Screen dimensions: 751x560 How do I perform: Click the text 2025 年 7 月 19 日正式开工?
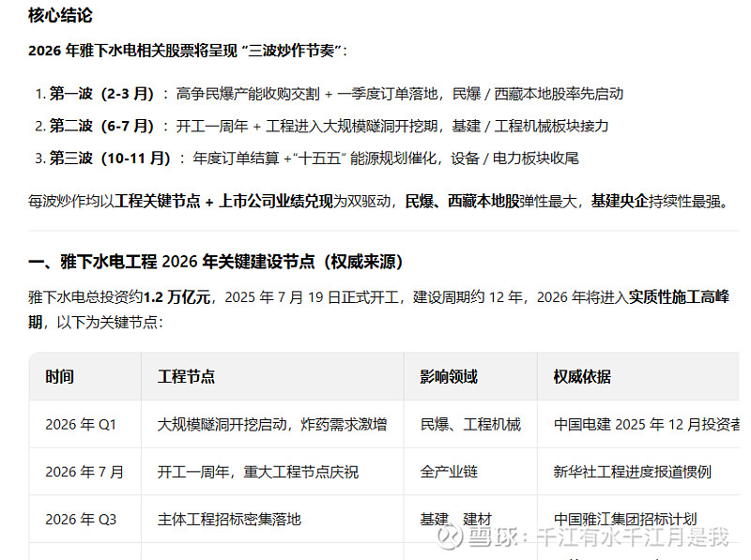pyautogui.click(x=312, y=297)
